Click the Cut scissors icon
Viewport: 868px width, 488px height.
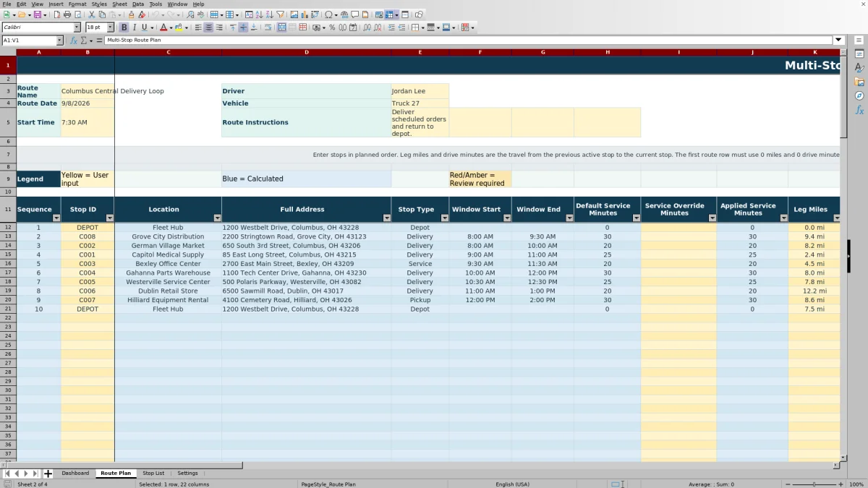(92, 14)
